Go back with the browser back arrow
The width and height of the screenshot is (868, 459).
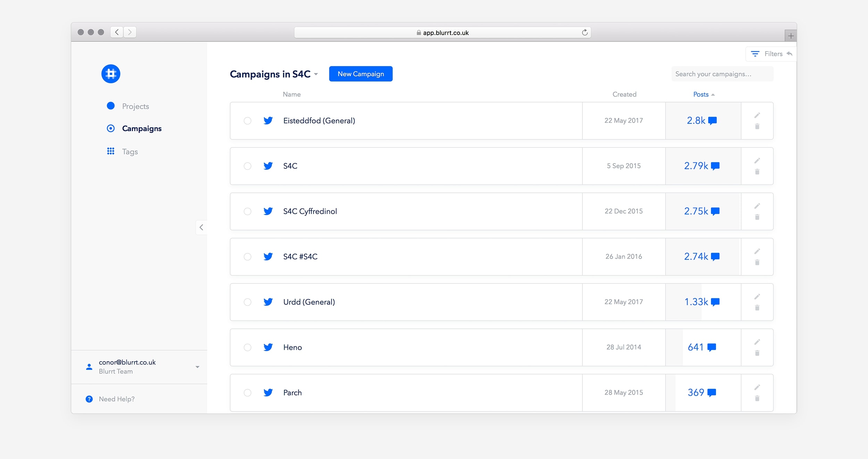coord(117,32)
